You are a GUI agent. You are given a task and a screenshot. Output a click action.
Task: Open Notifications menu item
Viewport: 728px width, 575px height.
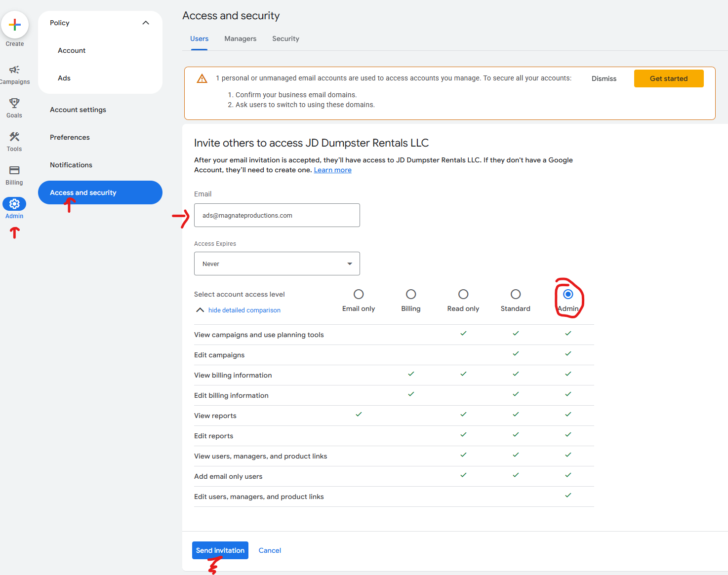pos(71,165)
